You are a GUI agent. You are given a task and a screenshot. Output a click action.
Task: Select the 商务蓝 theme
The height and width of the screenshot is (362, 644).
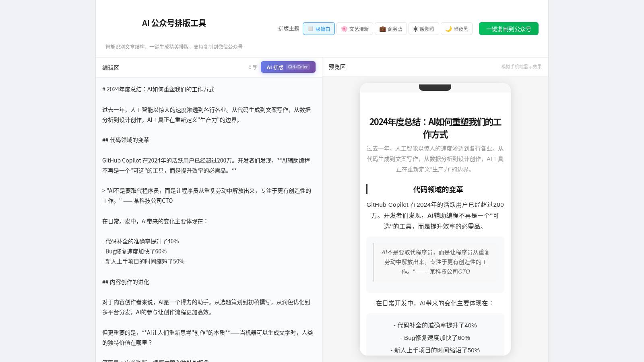pos(390,29)
